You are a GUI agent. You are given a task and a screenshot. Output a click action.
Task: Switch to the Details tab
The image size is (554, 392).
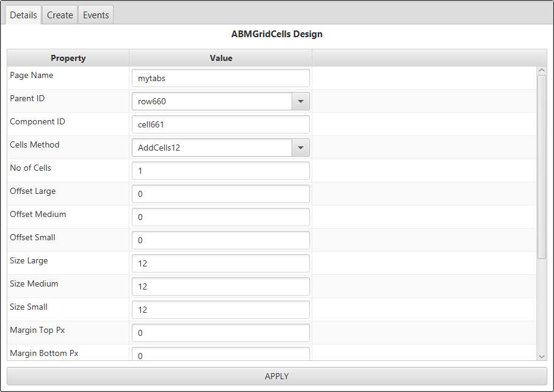pos(24,15)
